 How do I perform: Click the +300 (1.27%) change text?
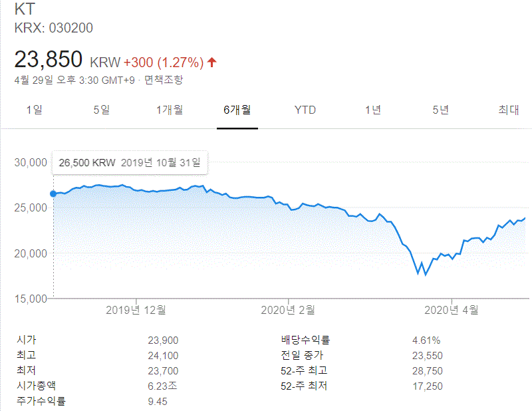click(163, 63)
